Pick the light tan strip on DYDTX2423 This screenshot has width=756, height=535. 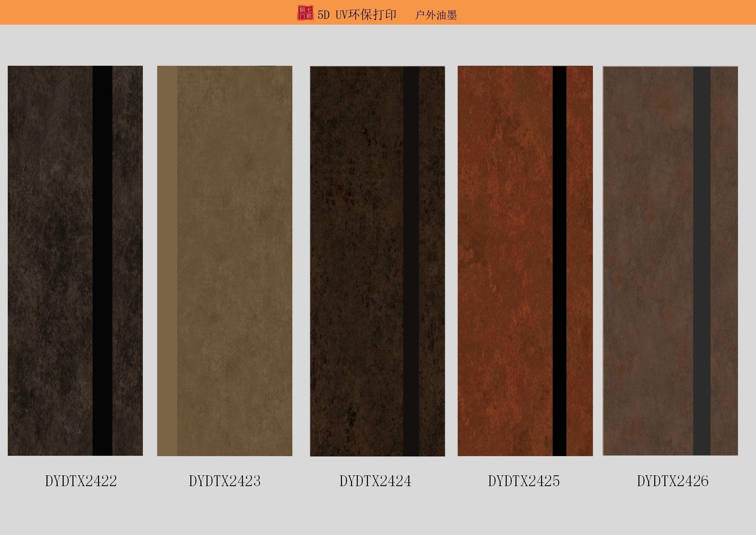pyautogui.click(x=167, y=260)
